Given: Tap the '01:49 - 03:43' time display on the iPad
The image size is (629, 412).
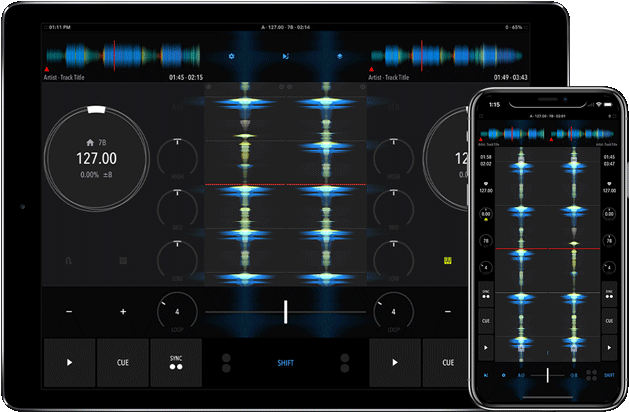Looking at the screenshot, I should (x=510, y=77).
